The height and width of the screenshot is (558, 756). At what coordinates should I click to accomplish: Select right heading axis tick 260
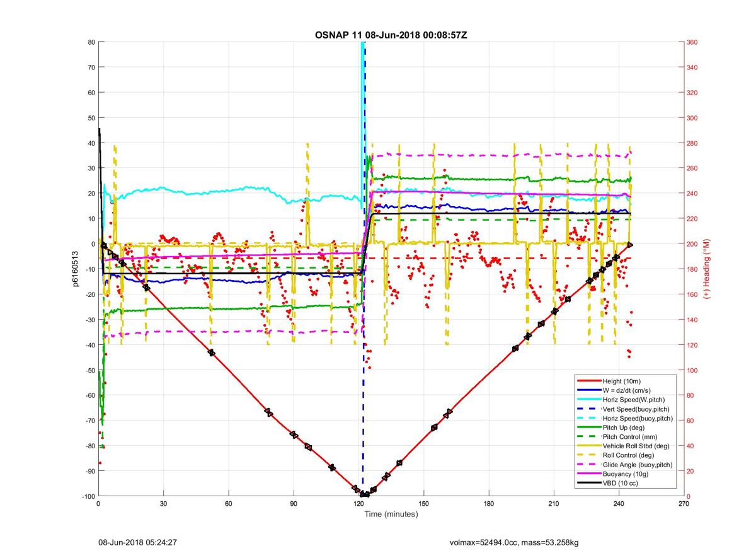(692, 168)
